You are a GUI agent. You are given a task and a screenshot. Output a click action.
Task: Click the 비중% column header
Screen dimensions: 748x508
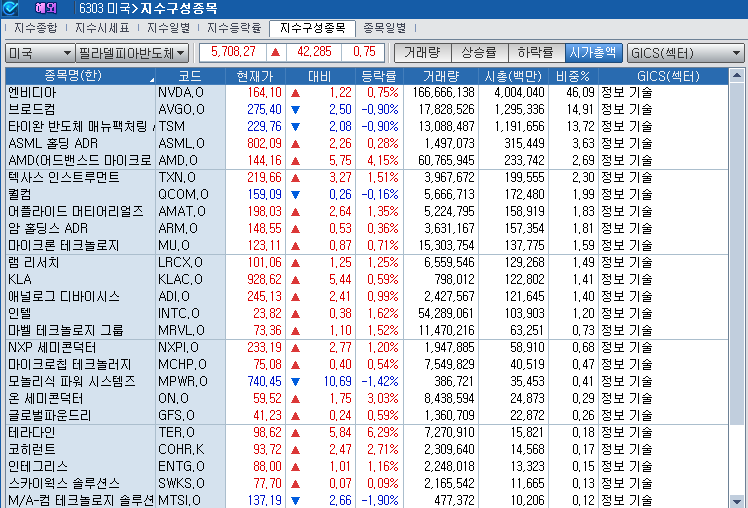(x=573, y=76)
